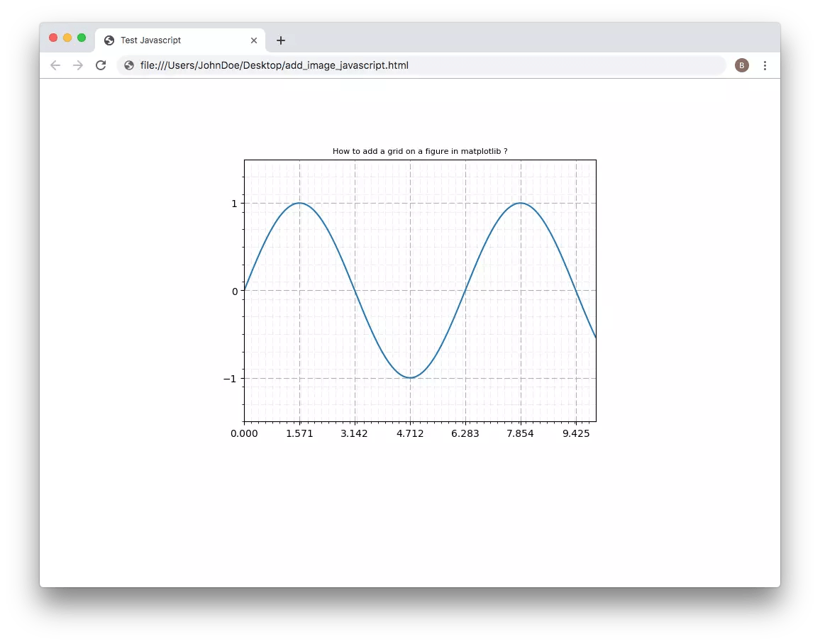Click the globe favicon on the tab

(x=109, y=40)
